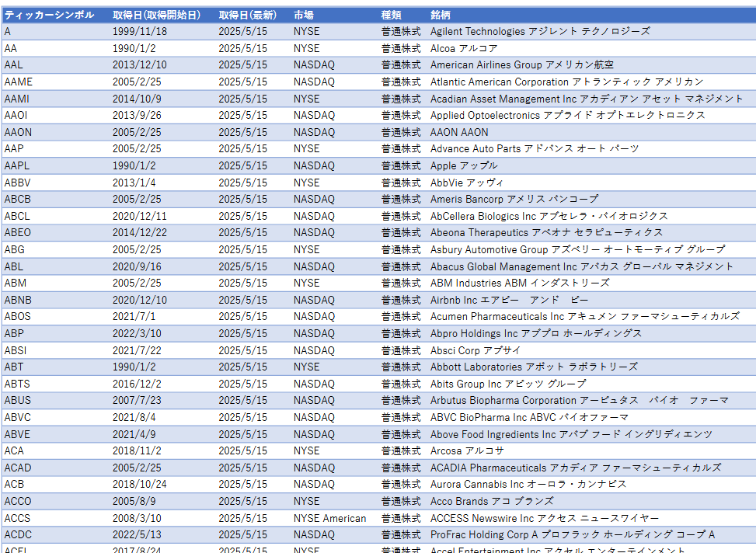Select the 2013/1/4 date cell
756x553 pixels.
click(134, 183)
